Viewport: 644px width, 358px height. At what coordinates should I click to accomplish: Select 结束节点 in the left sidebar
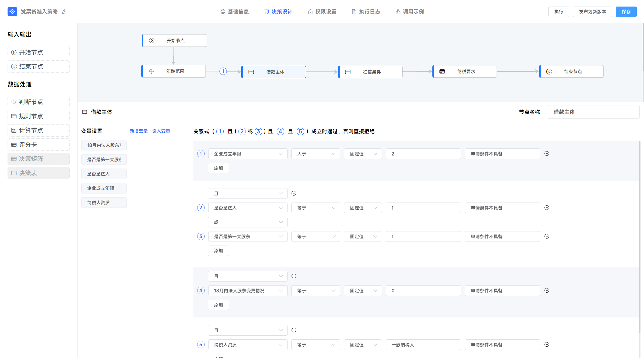[38, 66]
